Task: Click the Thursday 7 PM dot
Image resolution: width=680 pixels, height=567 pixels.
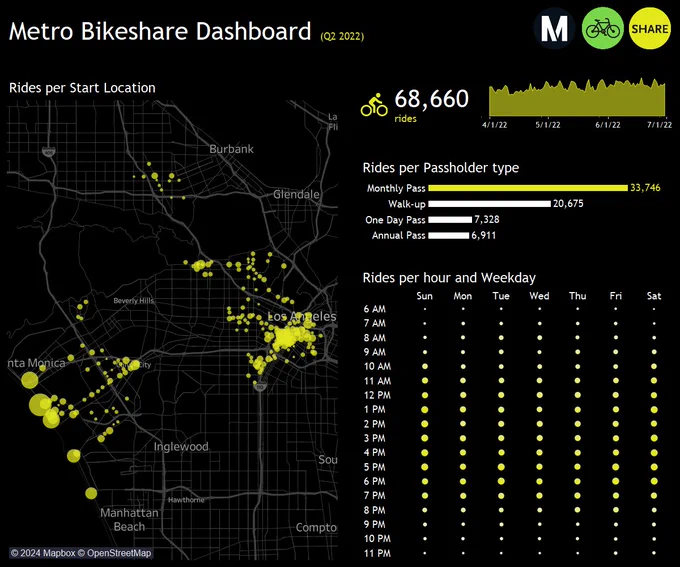Action: pyautogui.click(x=578, y=496)
